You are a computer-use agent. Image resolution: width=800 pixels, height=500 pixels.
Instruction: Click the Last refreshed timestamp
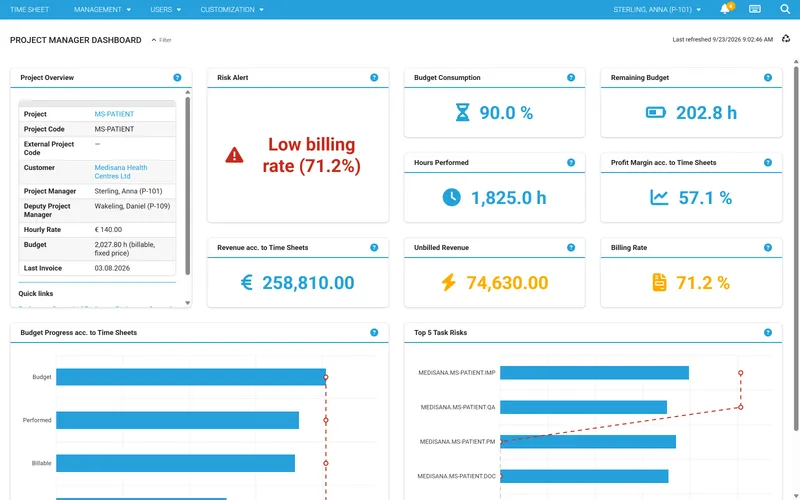point(722,39)
